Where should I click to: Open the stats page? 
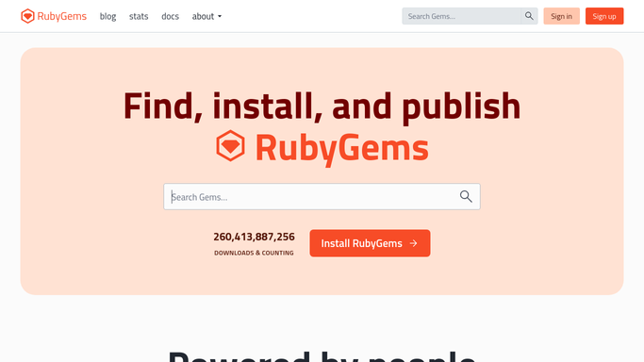point(139,16)
